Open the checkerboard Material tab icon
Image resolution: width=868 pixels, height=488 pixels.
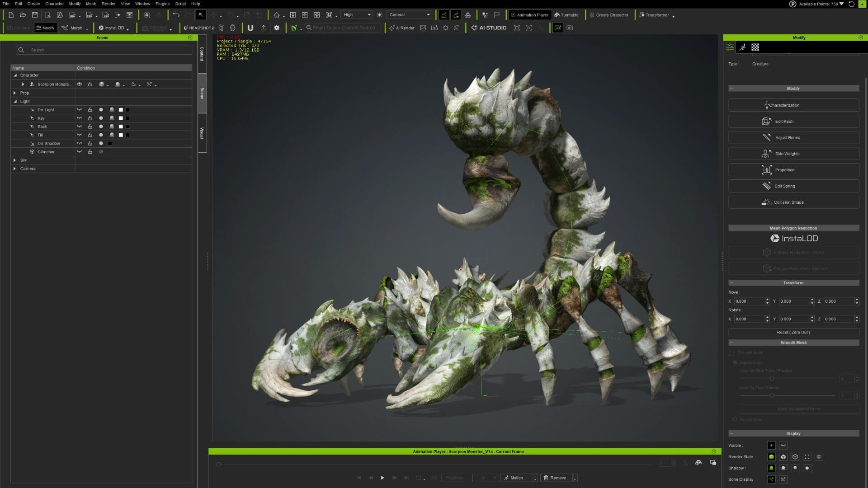[755, 47]
